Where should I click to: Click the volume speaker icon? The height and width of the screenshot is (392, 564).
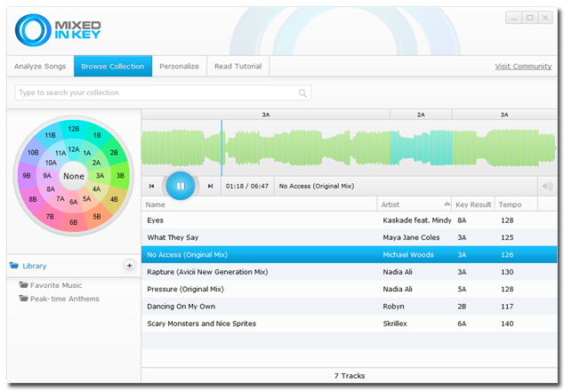(547, 186)
